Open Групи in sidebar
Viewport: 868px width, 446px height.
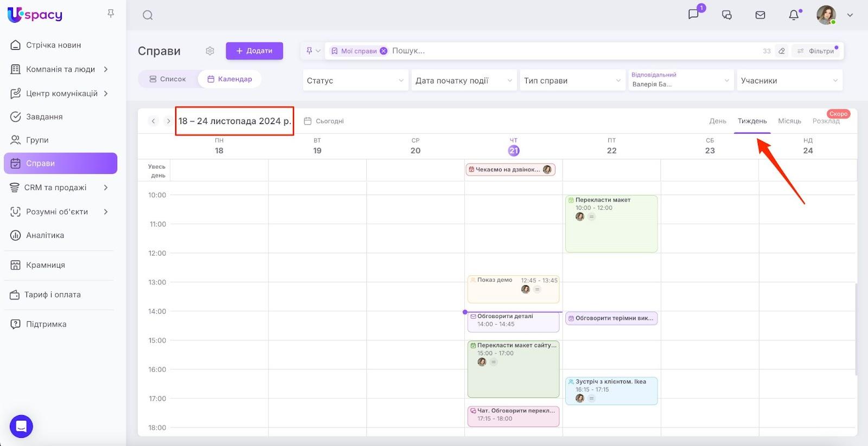pyautogui.click(x=37, y=140)
